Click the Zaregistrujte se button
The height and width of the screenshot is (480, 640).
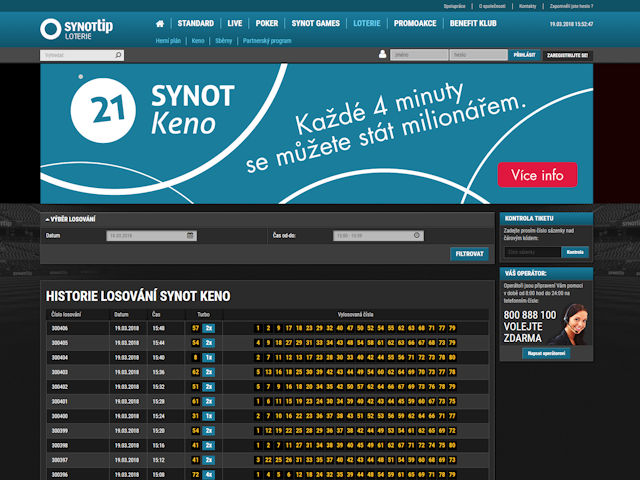[567, 55]
